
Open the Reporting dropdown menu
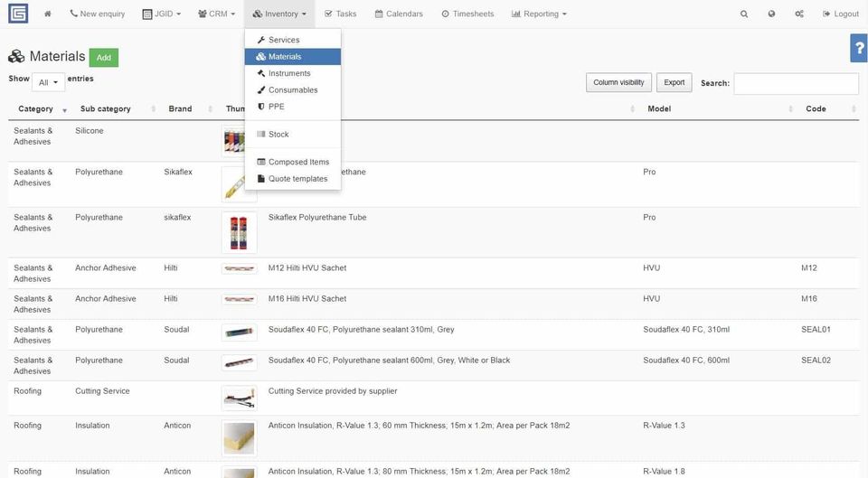point(539,14)
